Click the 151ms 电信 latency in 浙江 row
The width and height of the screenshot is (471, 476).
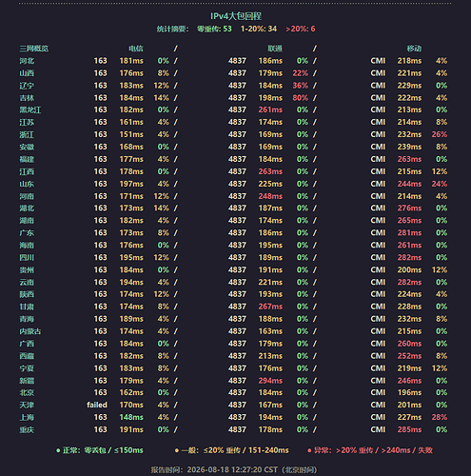click(131, 134)
